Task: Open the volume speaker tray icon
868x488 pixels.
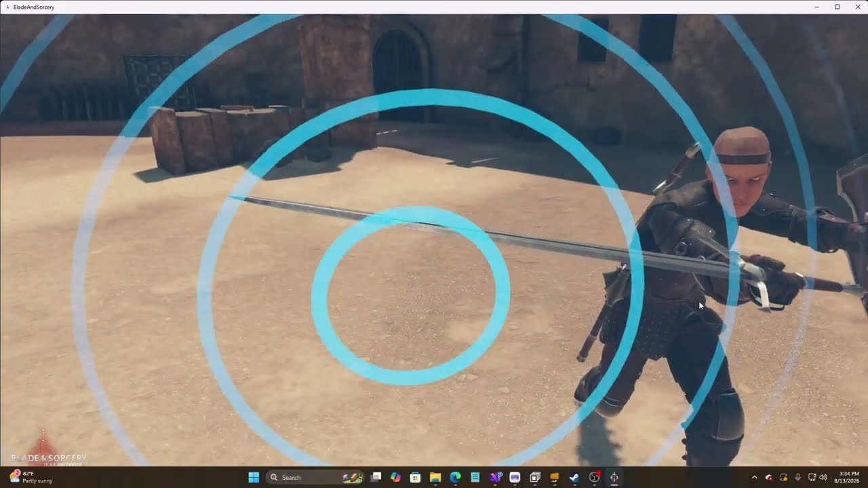Action: [x=823, y=477]
